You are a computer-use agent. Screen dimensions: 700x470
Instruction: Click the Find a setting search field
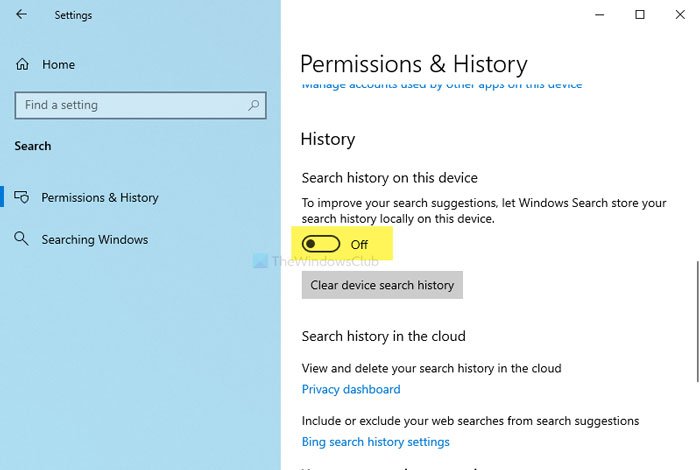(x=130, y=105)
